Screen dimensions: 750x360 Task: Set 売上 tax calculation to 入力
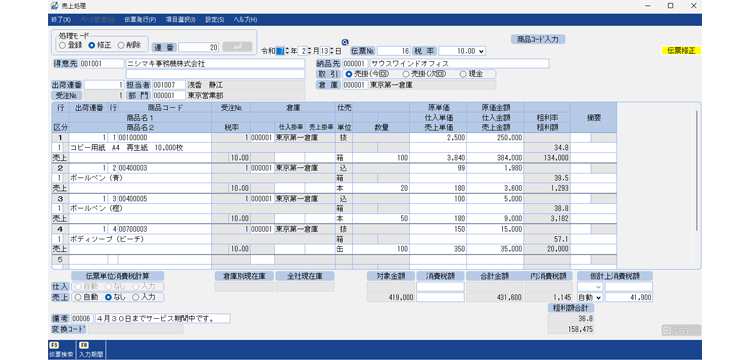coord(143,297)
